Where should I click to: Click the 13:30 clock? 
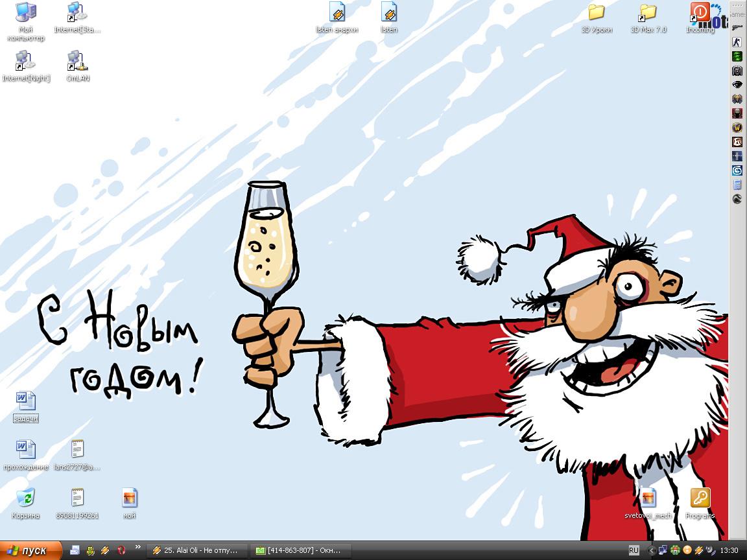pos(729,550)
